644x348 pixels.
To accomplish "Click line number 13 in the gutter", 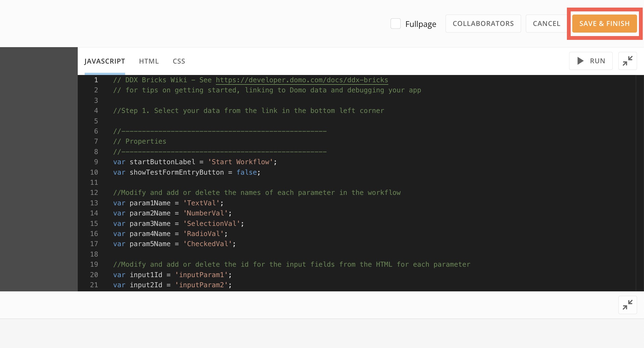I will point(94,203).
